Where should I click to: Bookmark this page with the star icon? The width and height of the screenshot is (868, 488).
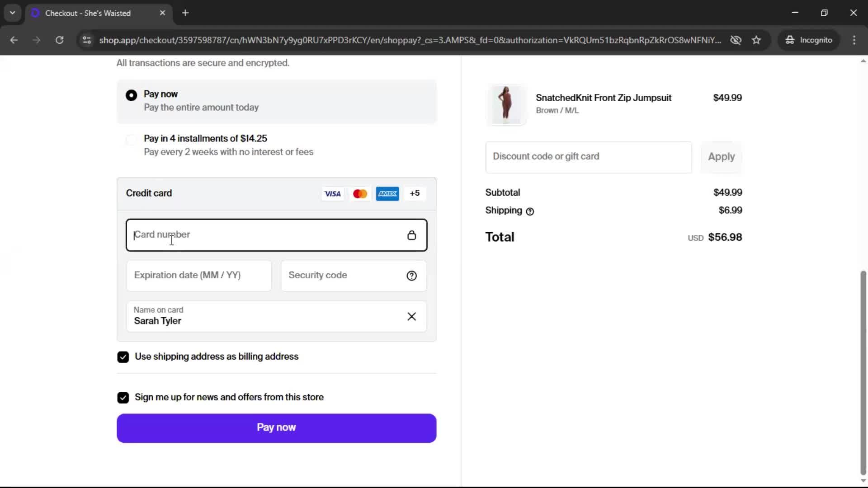pos(756,40)
